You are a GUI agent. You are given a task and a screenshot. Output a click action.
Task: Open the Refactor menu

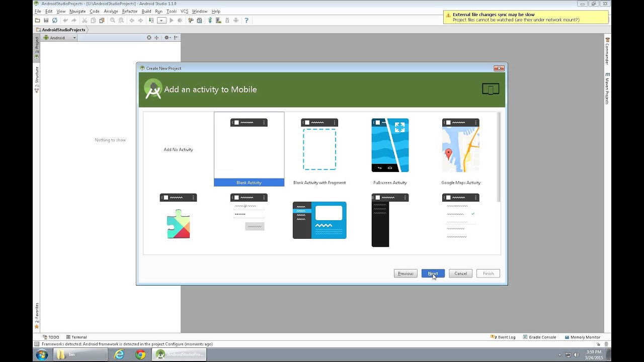[x=129, y=11]
